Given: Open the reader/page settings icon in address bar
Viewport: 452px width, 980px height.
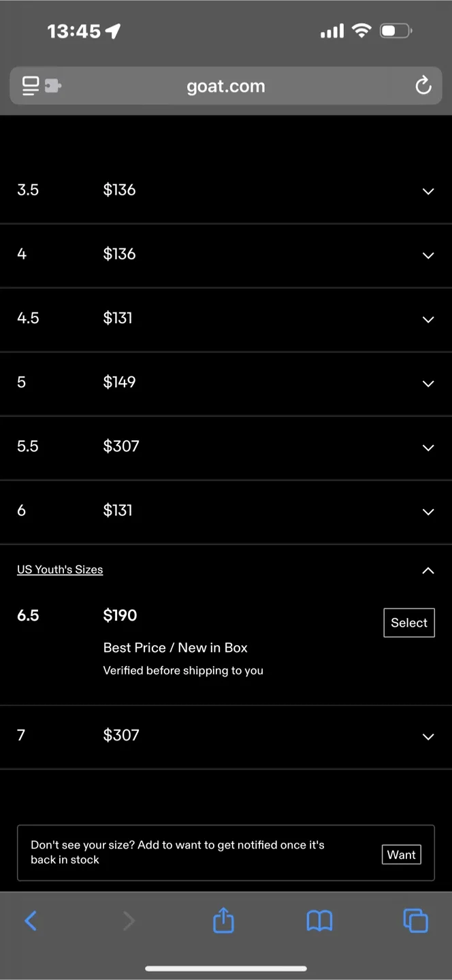Looking at the screenshot, I should [x=31, y=86].
